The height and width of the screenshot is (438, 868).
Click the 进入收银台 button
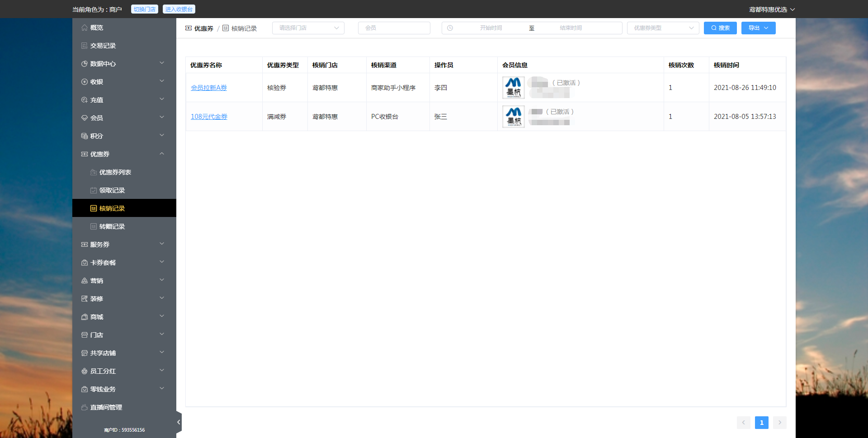point(179,9)
